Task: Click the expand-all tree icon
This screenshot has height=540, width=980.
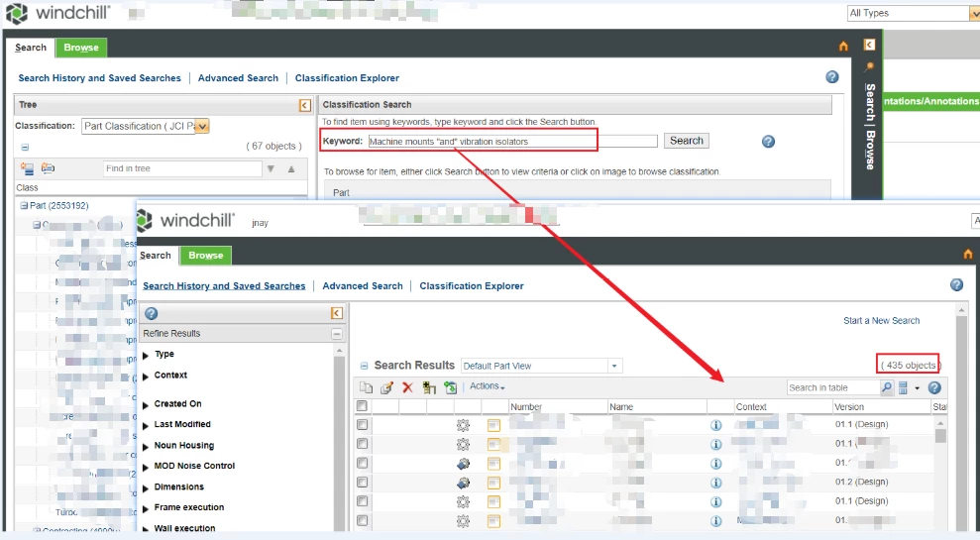Action: click(27, 168)
